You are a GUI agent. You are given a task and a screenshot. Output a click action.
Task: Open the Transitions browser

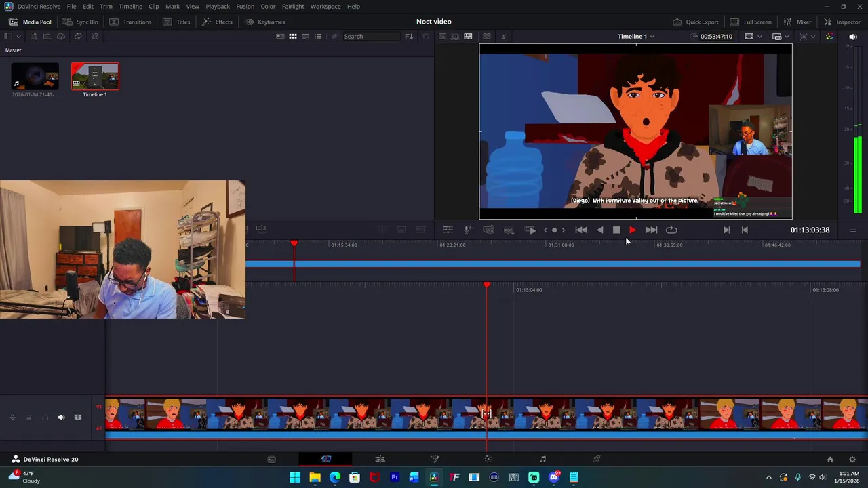click(130, 22)
